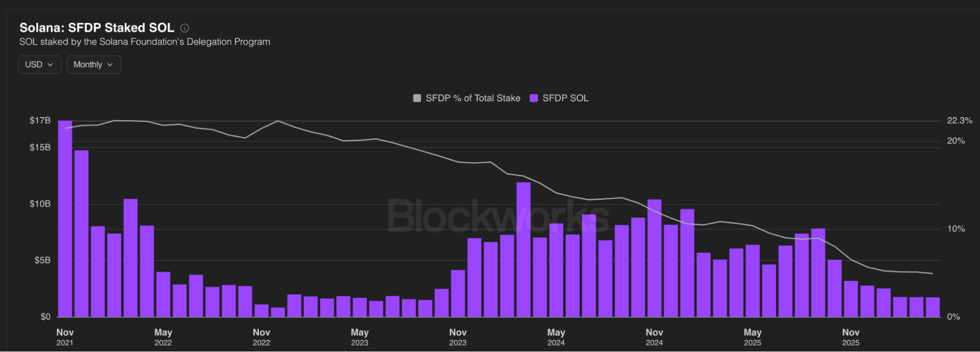The width and height of the screenshot is (980, 352).
Task: Click the $15B y-axis label
Action: 40,147
